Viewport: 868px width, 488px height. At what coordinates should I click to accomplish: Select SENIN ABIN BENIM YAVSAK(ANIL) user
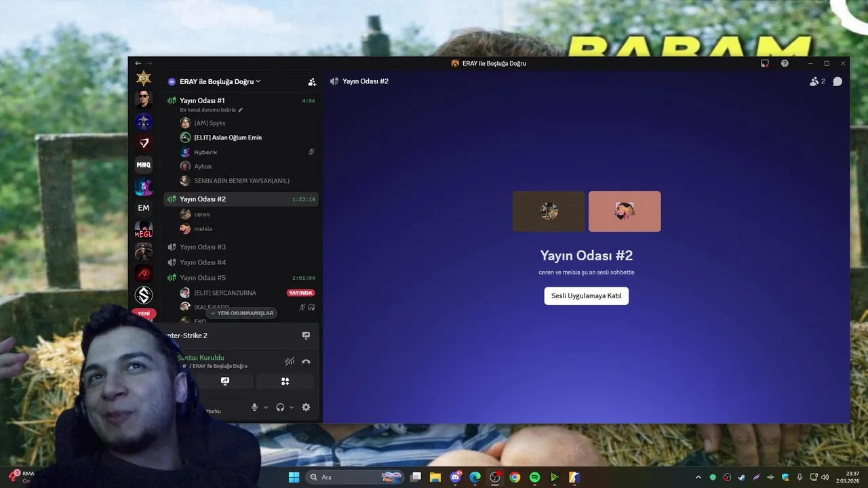coord(241,181)
